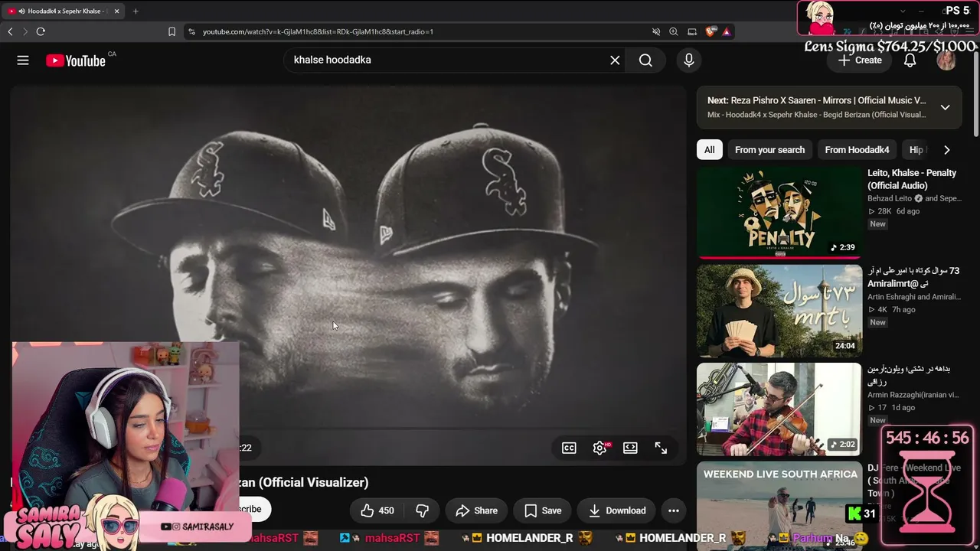This screenshot has height=551, width=980.
Task: Click the Brave Shields lion icon
Action: click(x=710, y=31)
